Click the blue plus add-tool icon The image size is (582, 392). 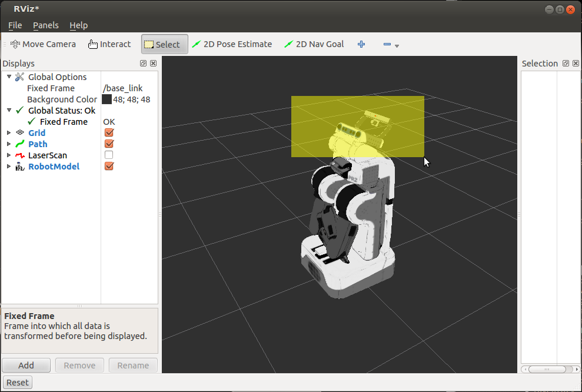point(361,44)
